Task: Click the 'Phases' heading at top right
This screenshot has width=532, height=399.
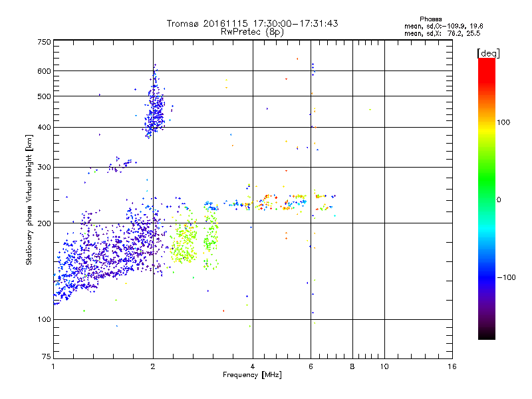Action: click(x=430, y=19)
